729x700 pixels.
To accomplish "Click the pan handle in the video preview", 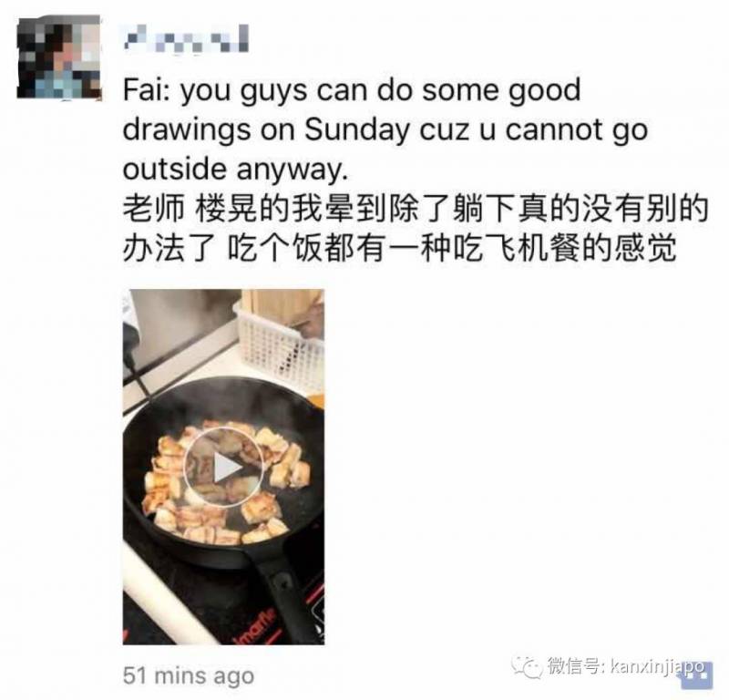I will [x=282, y=598].
